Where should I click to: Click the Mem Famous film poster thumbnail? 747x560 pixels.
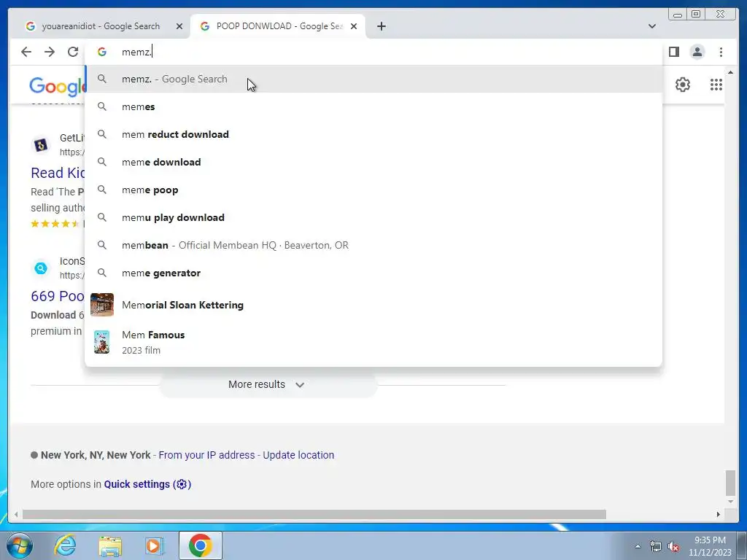(x=101, y=342)
